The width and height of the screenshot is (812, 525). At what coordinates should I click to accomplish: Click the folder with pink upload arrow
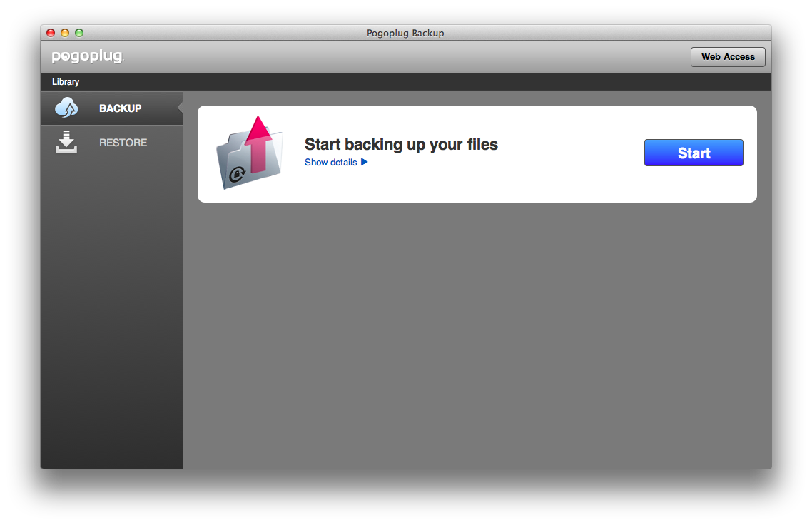pyautogui.click(x=250, y=153)
